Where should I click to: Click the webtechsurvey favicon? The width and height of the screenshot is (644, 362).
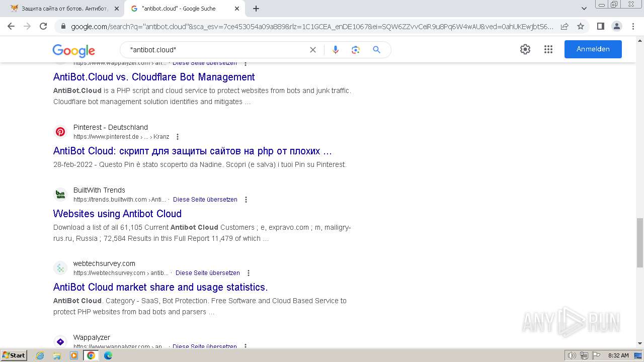pyautogui.click(x=60, y=268)
